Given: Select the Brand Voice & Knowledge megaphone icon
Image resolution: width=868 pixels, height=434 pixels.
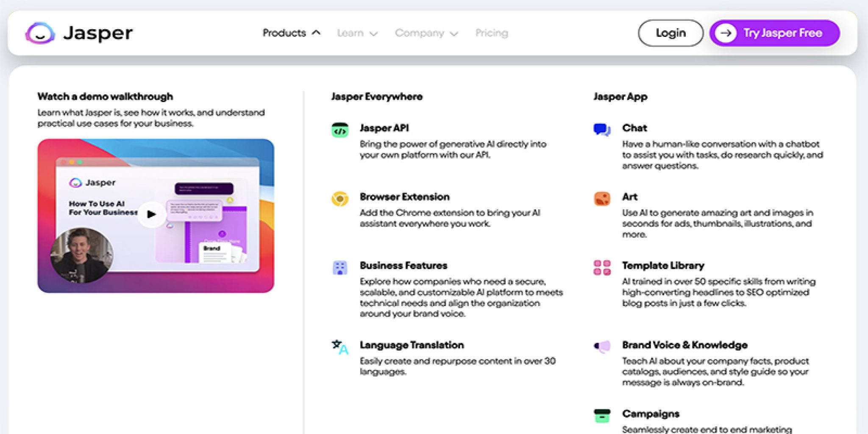Looking at the screenshot, I should [601, 347].
